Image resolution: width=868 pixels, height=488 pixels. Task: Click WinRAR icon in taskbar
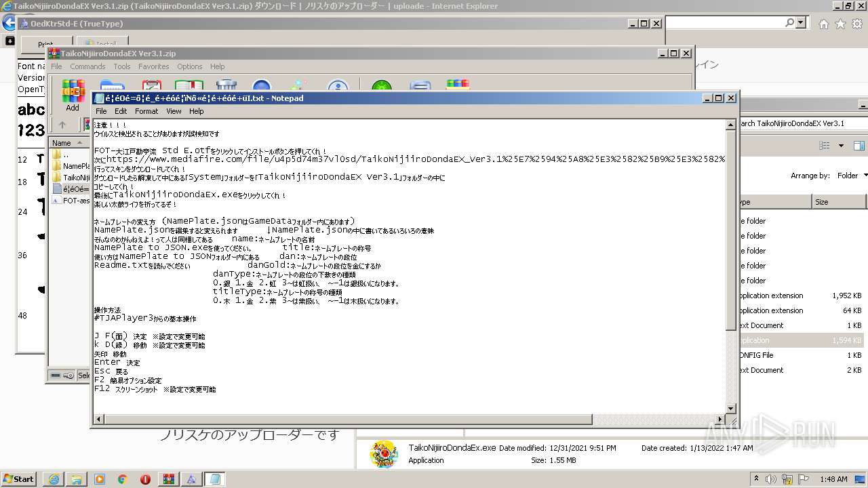coord(169,479)
